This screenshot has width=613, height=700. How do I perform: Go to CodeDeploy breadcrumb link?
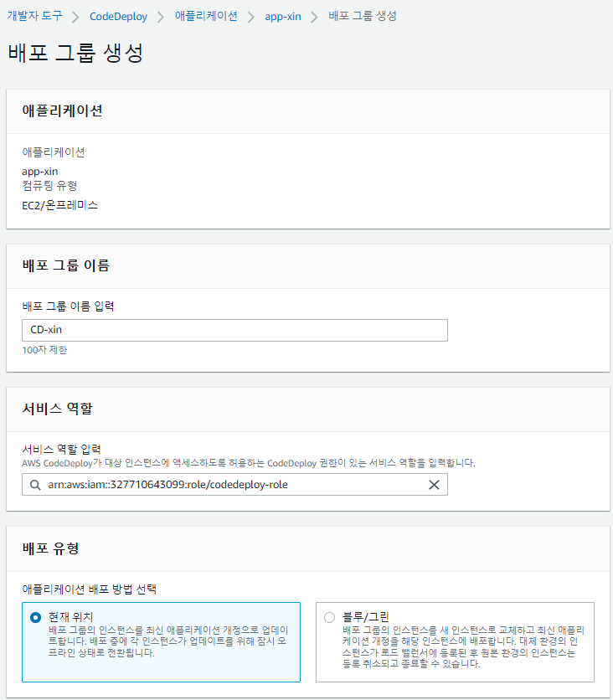(x=118, y=17)
